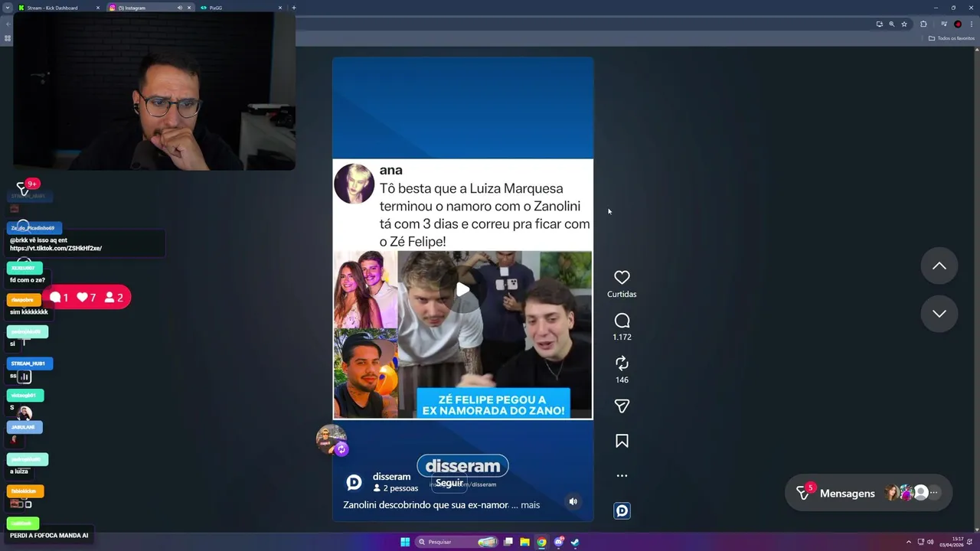Image resolution: width=980 pixels, height=551 pixels.
Task: Switch to the PixGG browser tab
Action: coord(240,8)
